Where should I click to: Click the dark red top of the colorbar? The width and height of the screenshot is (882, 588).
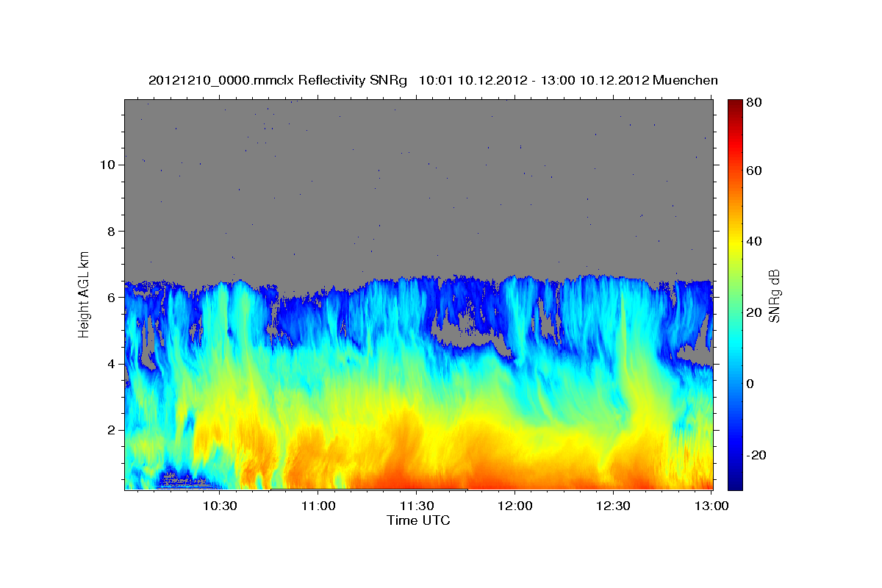[735, 107]
